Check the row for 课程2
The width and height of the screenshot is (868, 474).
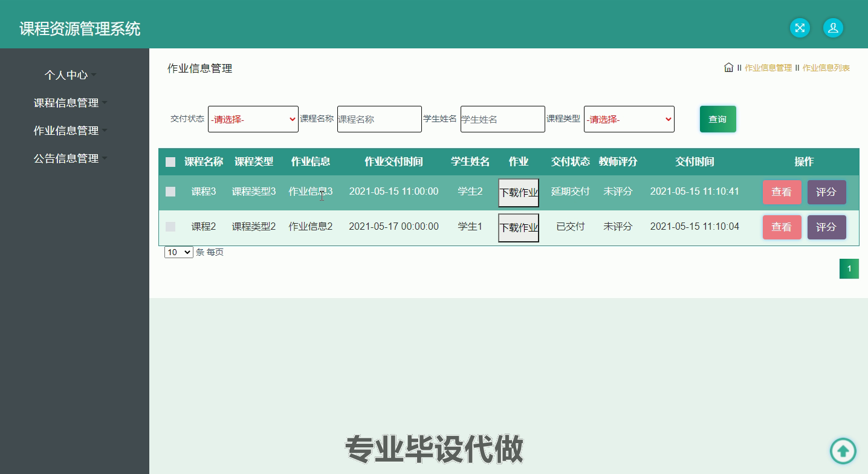170,227
